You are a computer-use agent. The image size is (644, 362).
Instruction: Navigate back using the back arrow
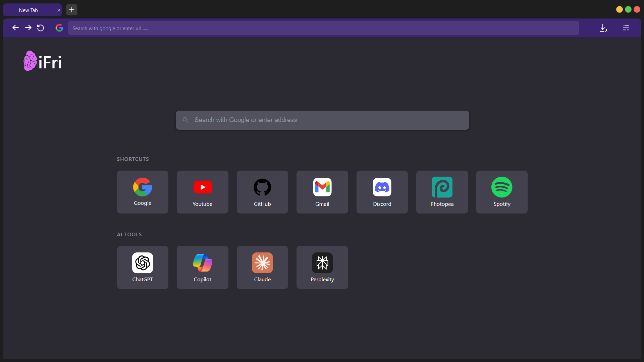point(15,28)
